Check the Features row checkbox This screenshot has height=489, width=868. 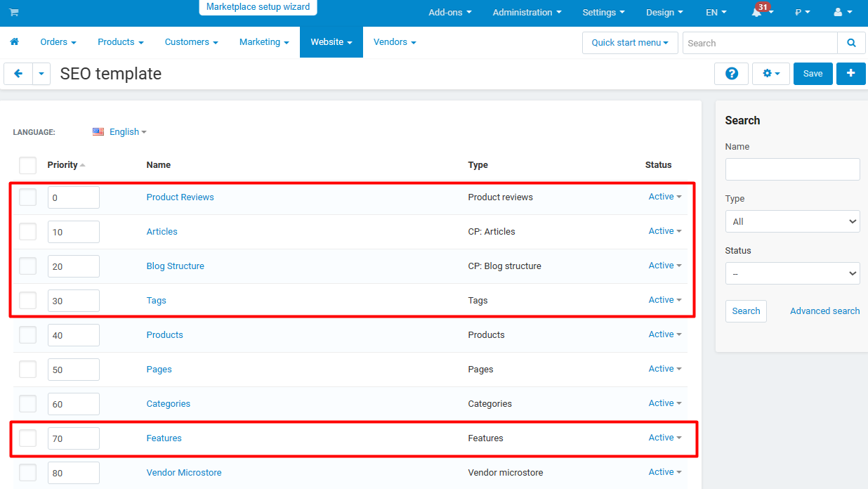[x=28, y=438]
